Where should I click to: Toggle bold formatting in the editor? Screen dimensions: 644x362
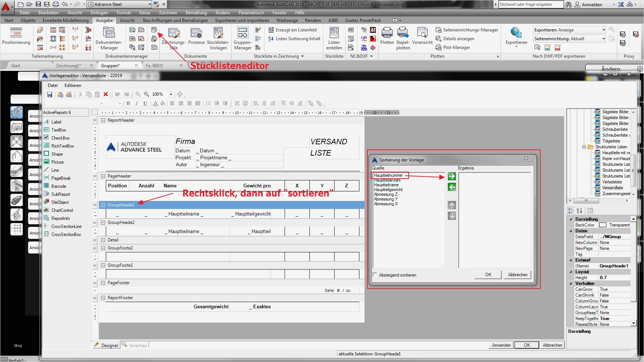[x=128, y=103]
